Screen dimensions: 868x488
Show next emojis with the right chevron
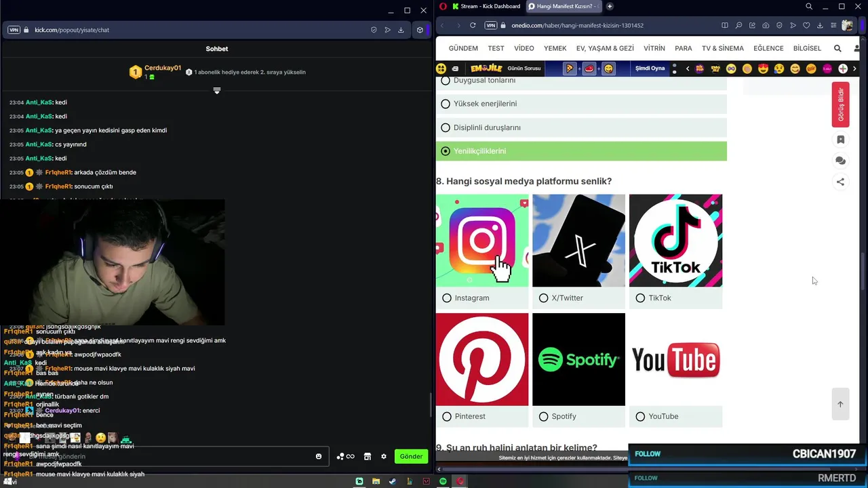pyautogui.click(x=854, y=68)
